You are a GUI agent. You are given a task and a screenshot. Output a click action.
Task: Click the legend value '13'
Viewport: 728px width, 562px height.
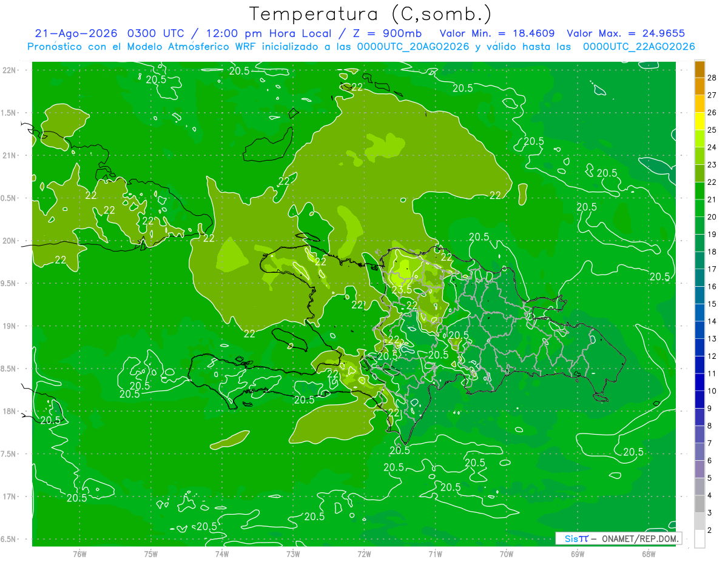(x=712, y=338)
